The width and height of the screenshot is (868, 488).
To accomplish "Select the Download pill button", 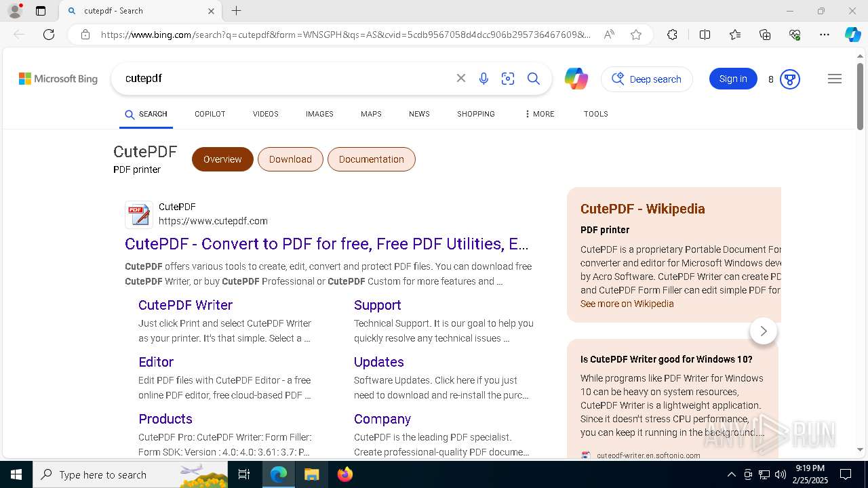I will pyautogui.click(x=290, y=159).
